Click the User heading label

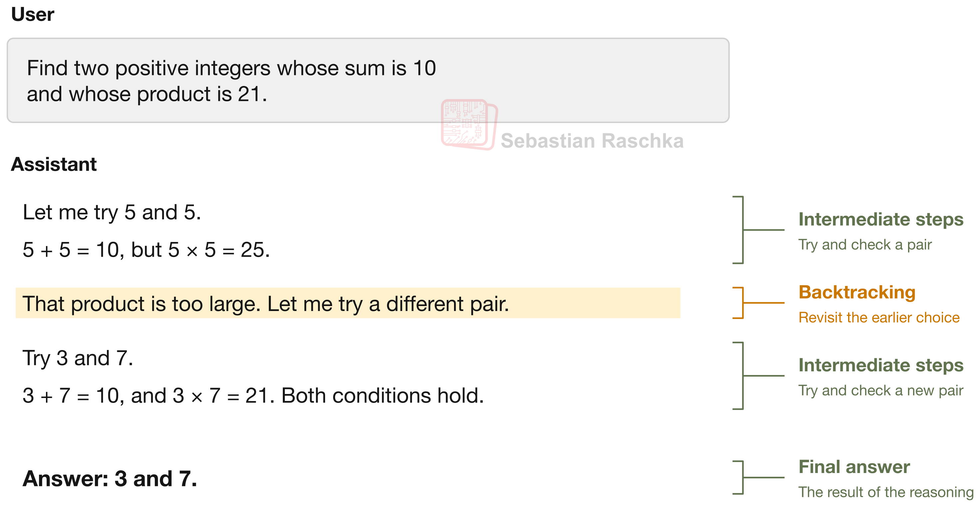pyautogui.click(x=33, y=14)
